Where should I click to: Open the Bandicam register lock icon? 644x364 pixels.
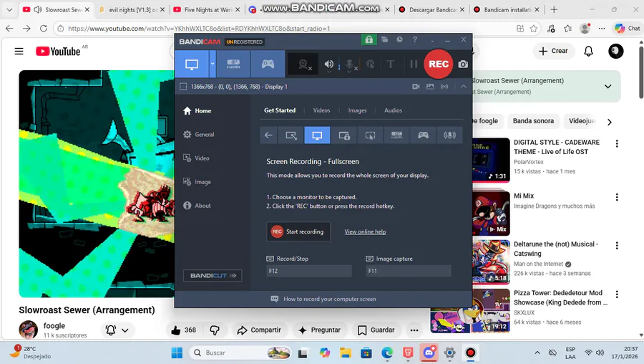tap(369, 39)
